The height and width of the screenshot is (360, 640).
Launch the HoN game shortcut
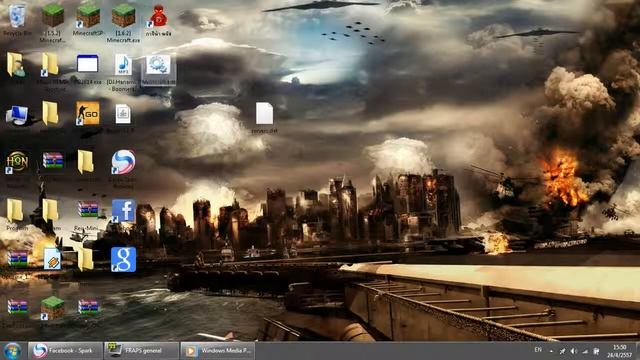click(17, 162)
